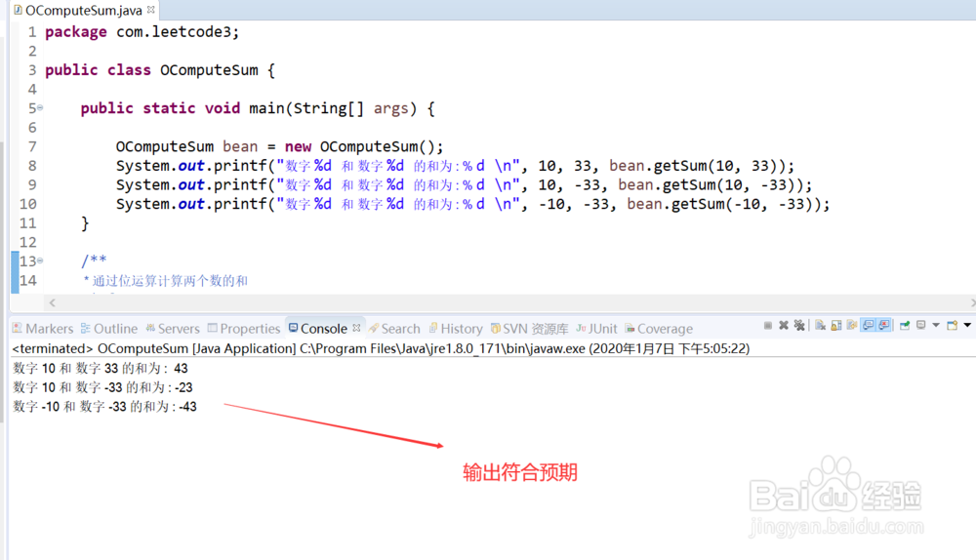This screenshot has height=560, width=976.
Task: Click console output line ending in '-23'
Action: (x=102, y=387)
